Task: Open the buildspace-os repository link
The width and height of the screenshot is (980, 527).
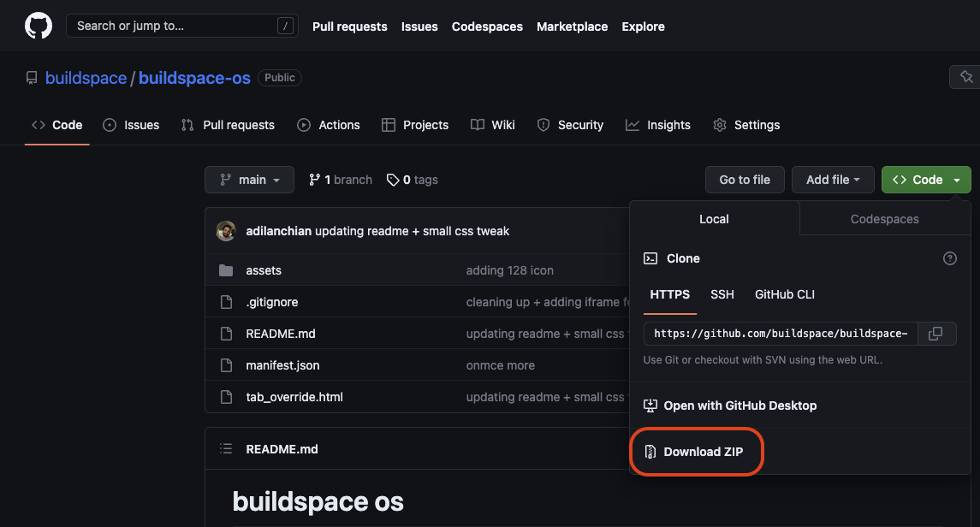Action: 194,78
